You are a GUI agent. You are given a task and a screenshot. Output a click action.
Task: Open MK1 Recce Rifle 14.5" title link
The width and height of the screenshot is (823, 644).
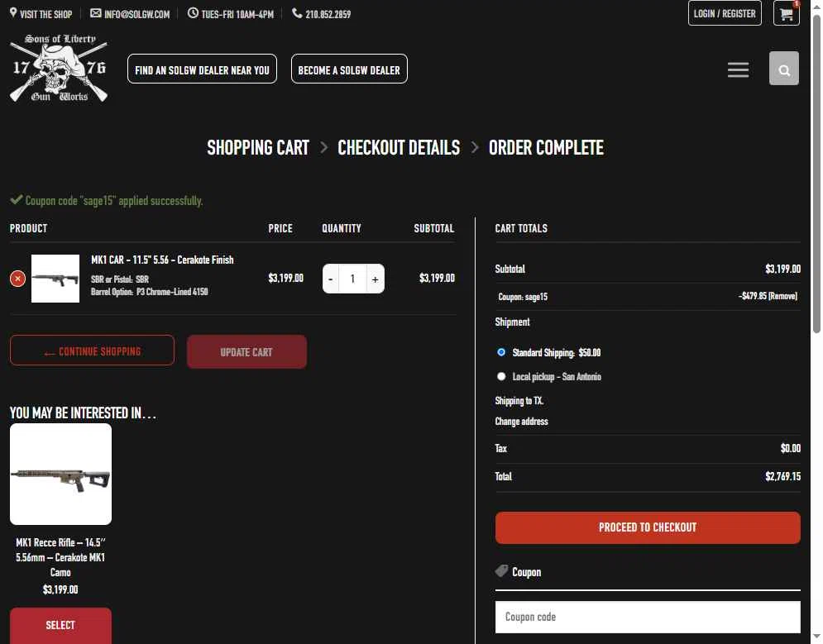click(60, 557)
